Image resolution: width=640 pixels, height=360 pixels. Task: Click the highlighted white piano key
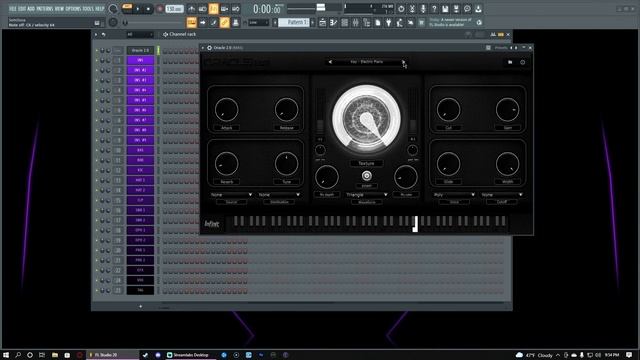click(x=415, y=224)
